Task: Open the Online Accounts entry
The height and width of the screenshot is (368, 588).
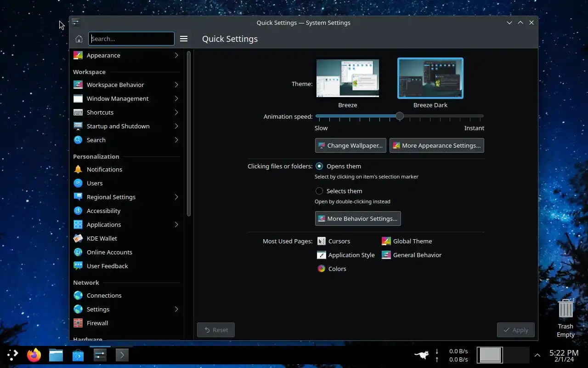Action: (x=126, y=252)
